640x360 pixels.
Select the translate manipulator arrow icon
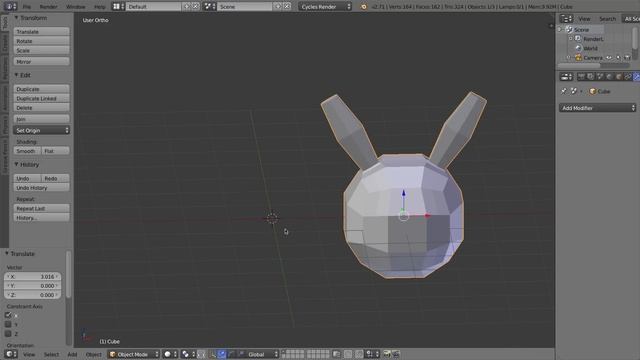coord(222,354)
